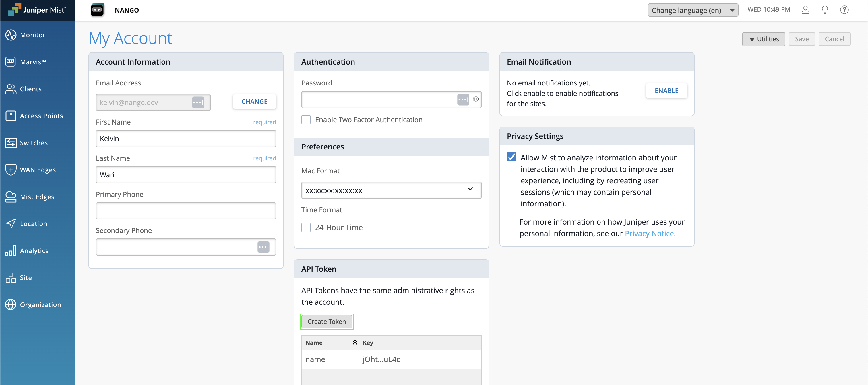Open the Monitor sidebar menu
The width and height of the screenshot is (868, 385).
point(32,35)
